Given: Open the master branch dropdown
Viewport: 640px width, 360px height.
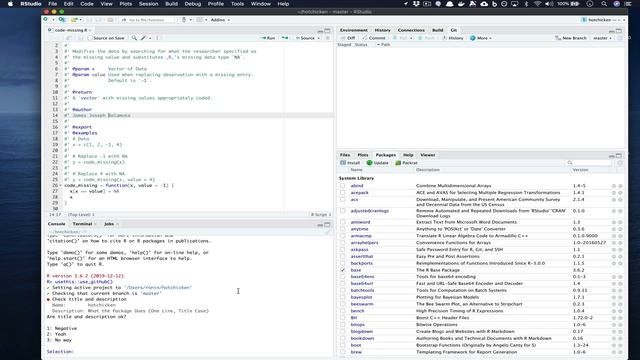Looking at the screenshot, I should tap(602, 38).
